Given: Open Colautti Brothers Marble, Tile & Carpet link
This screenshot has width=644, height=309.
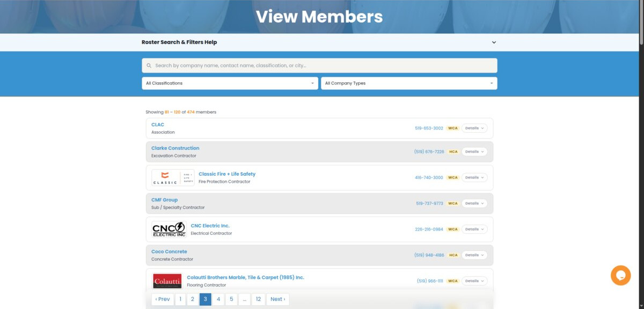Looking at the screenshot, I should coord(245,277).
